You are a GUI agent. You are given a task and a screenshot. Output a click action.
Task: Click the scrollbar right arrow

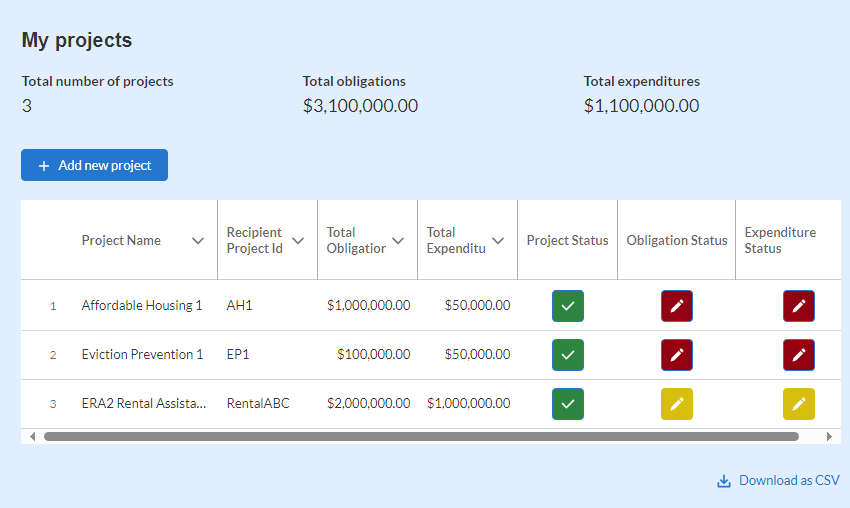pyautogui.click(x=829, y=437)
